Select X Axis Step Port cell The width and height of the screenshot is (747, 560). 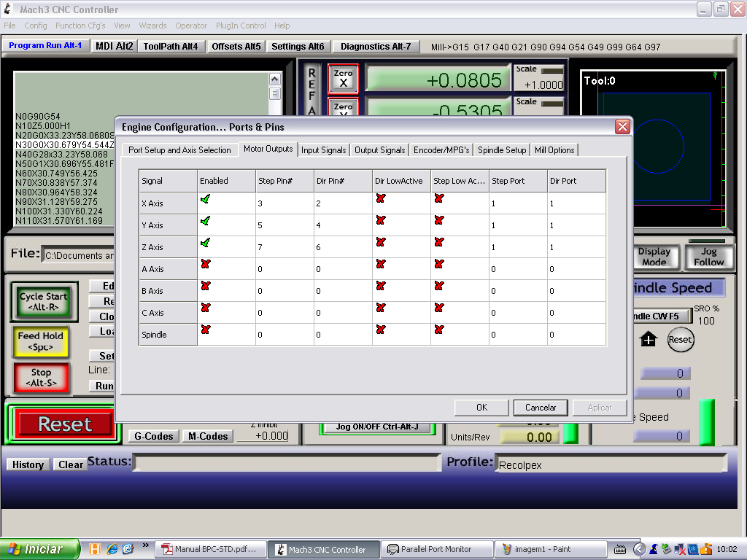click(x=518, y=203)
